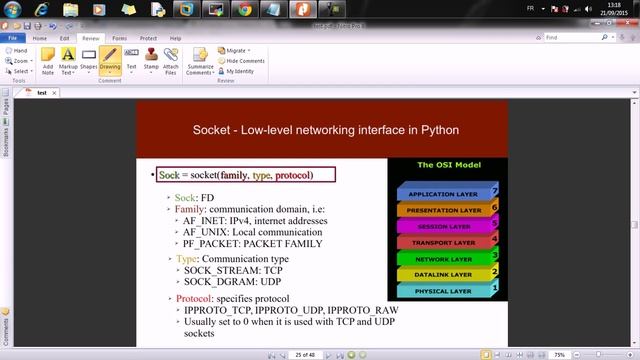640x360 pixels.
Task: Open Windows Explorer folder from taskbar
Action: point(70,9)
